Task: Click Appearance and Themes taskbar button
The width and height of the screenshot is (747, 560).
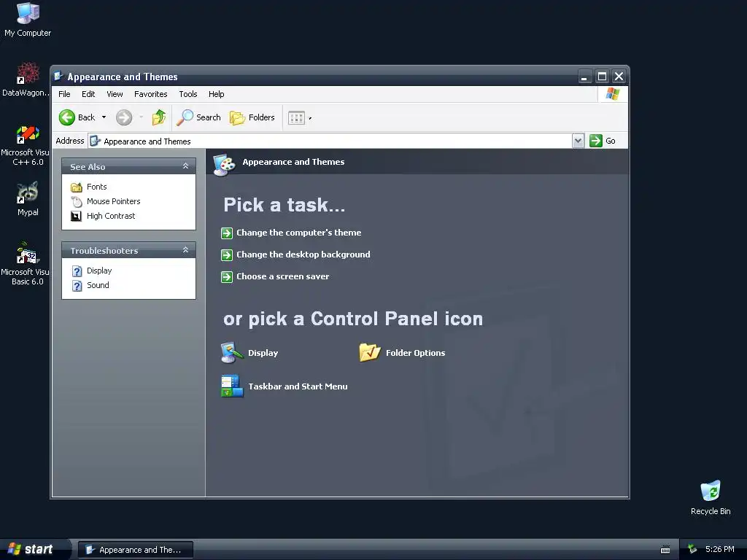Action: pyautogui.click(x=136, y=550)
